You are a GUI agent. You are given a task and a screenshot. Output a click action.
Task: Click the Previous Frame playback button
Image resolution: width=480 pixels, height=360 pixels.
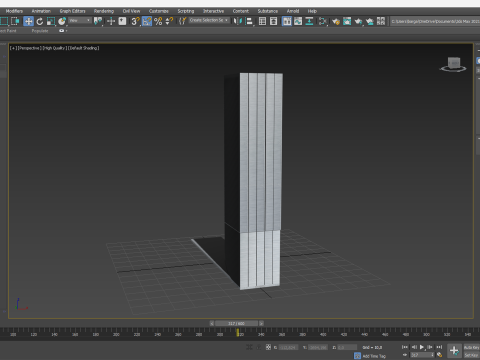tap(414, 347)
